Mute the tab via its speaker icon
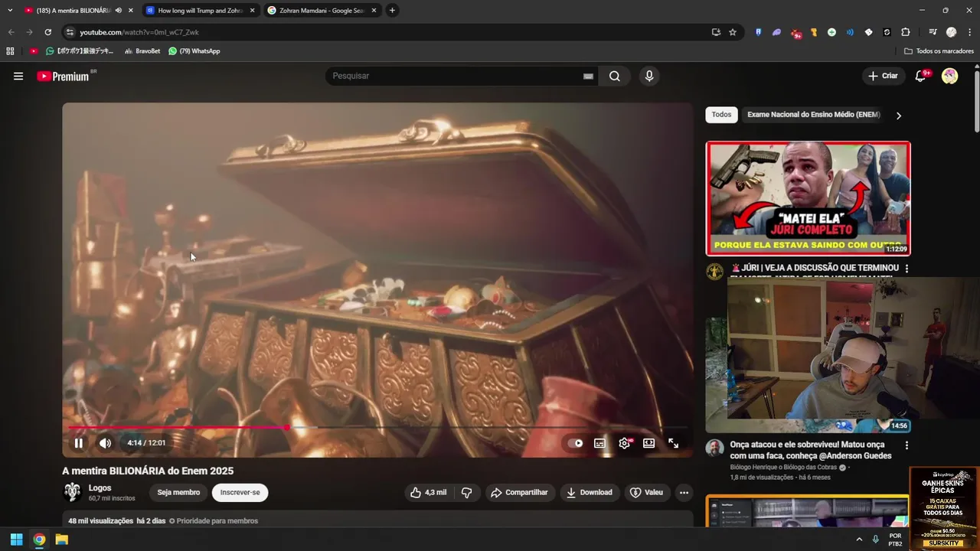980x551 pixels. tap(118, 11)
